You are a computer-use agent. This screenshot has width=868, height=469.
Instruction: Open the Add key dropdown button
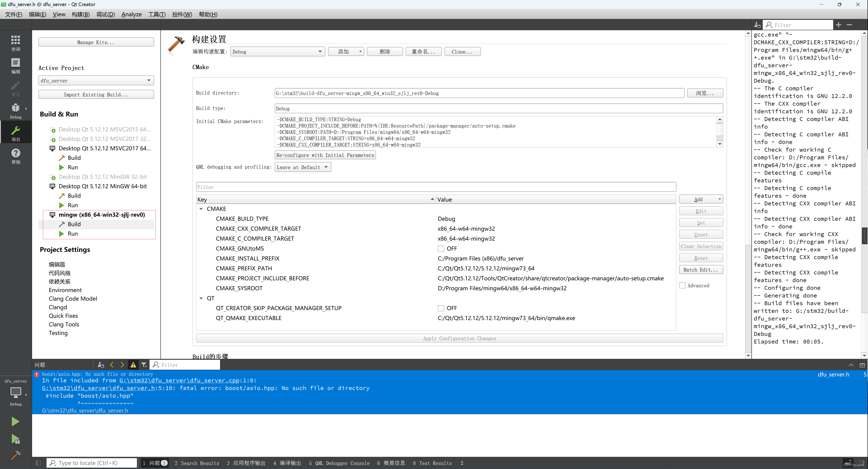[701, 199]
